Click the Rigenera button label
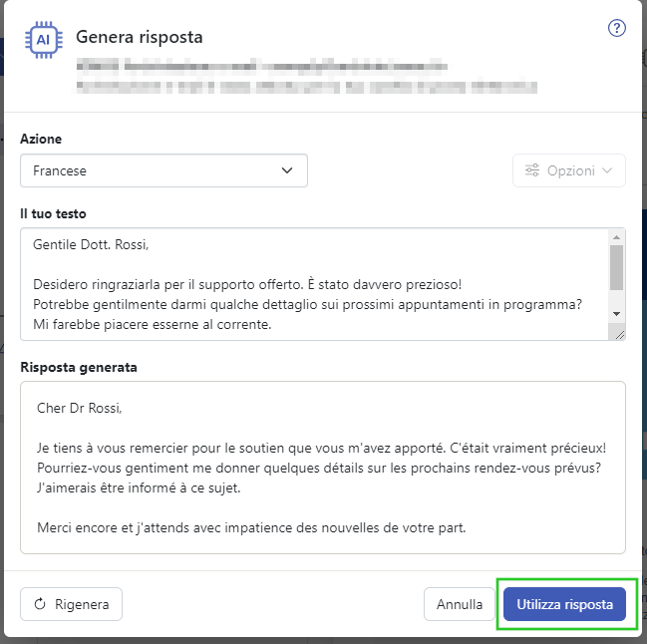 (82, 604)
